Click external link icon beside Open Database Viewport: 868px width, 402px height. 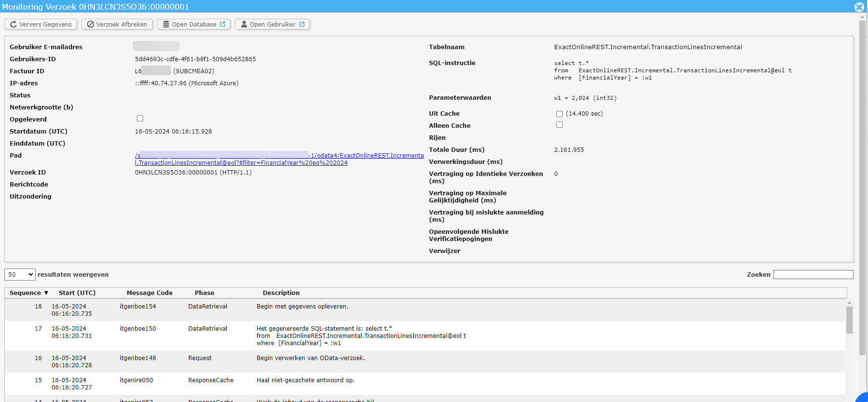coord(223,25)
